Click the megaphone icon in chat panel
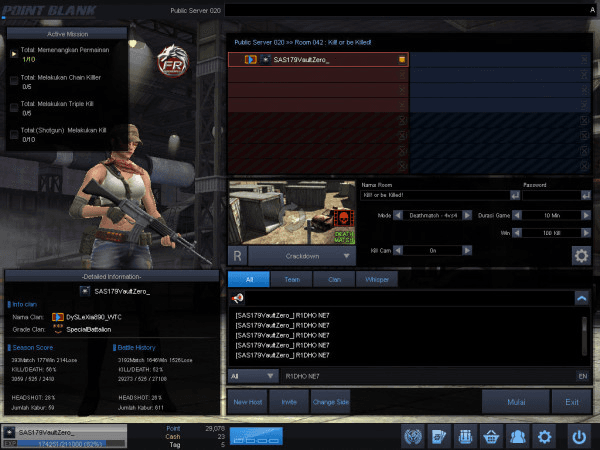 [x=238, y=298]
